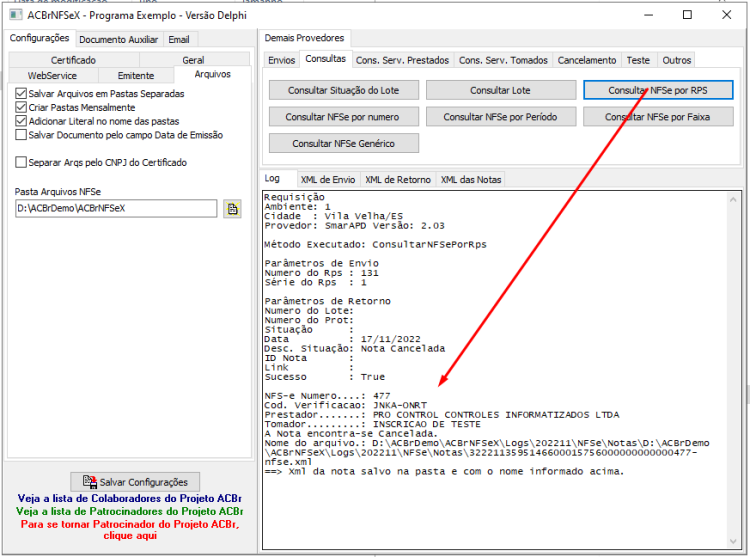Screen dimensions: 750x557
Task: Select the Documento Auxiliar tab
Action: click(119, 40)
